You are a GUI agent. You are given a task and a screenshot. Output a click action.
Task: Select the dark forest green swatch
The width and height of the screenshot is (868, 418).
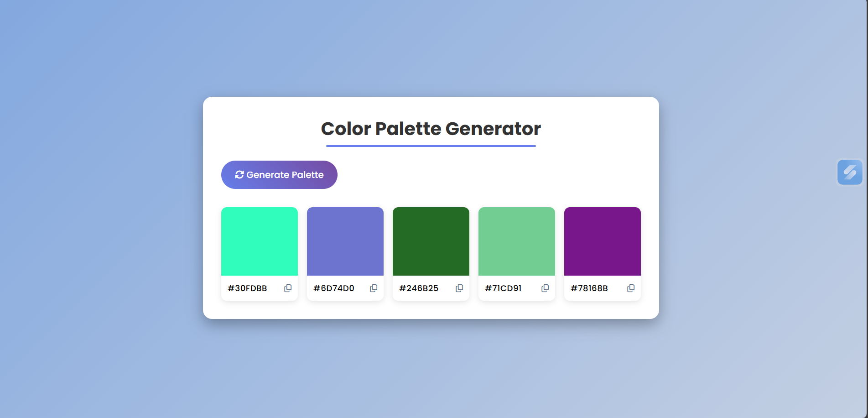(x=431, y=241)
